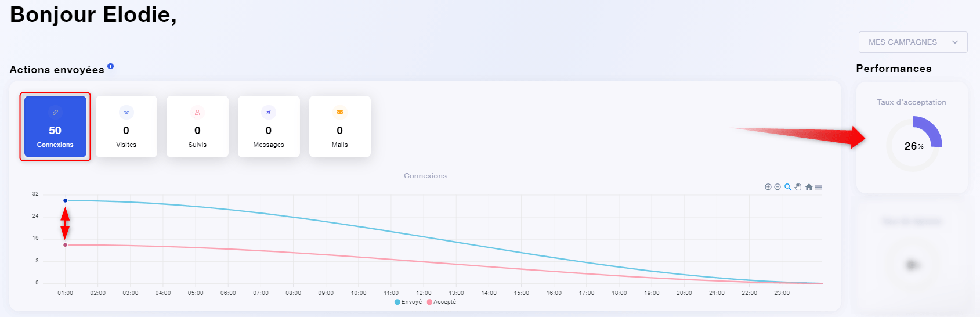
Task: Open the MES CAMPAGNES dropdown
Action: click(913, 42)
